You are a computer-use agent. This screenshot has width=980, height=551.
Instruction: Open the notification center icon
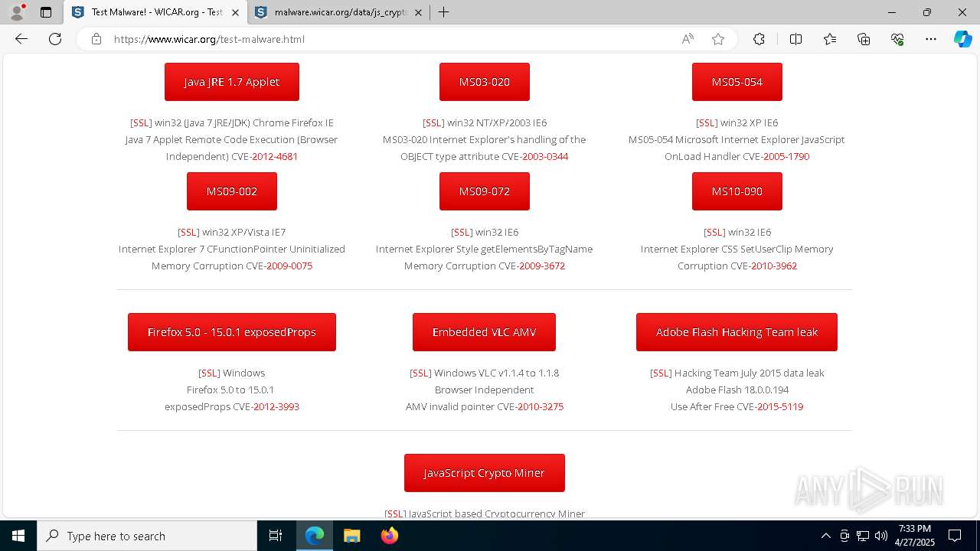click(x=955, y=536)
